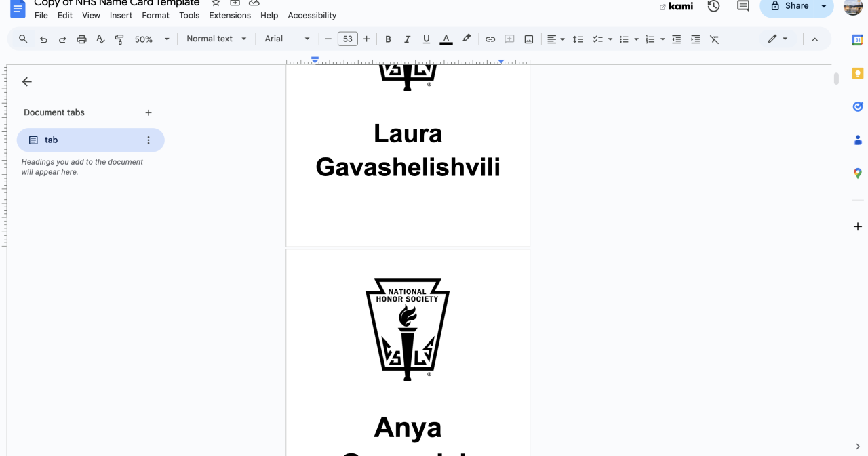
Task: Choose text color
Action: 446,39
